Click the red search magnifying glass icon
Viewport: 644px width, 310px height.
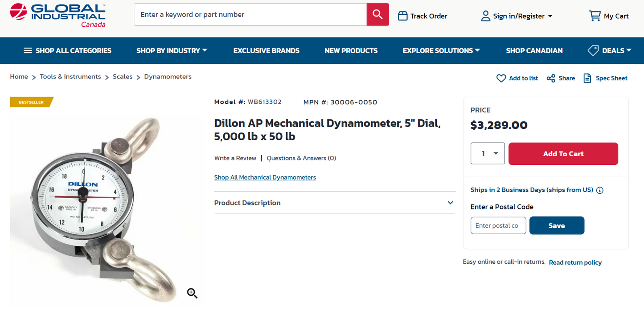377,14
